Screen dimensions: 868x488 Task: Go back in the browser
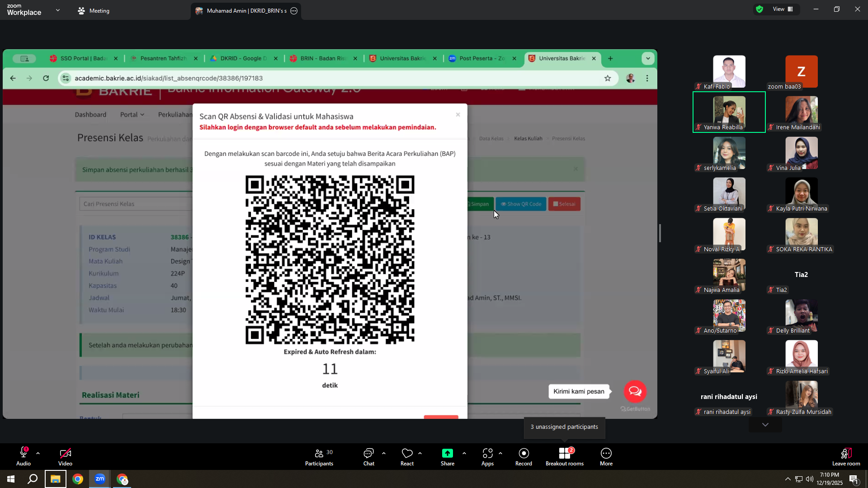click(x=13, y=78)
